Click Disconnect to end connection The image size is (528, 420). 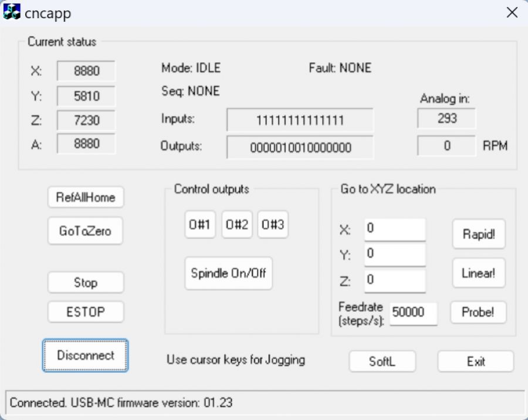[x=85, y=355]
